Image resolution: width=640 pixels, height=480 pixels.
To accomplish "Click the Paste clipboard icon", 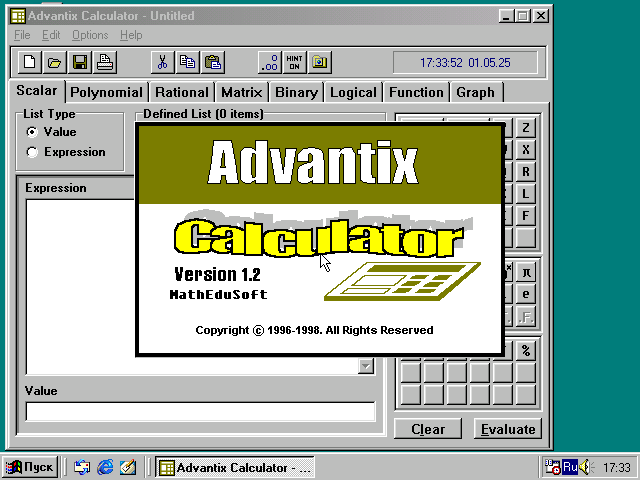I will 212,62.
